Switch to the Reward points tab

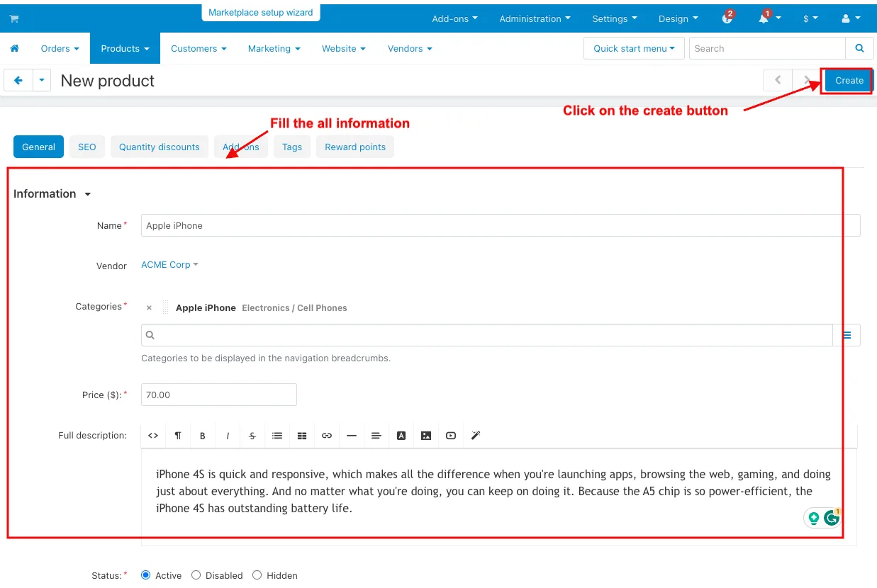coord(355,147)
